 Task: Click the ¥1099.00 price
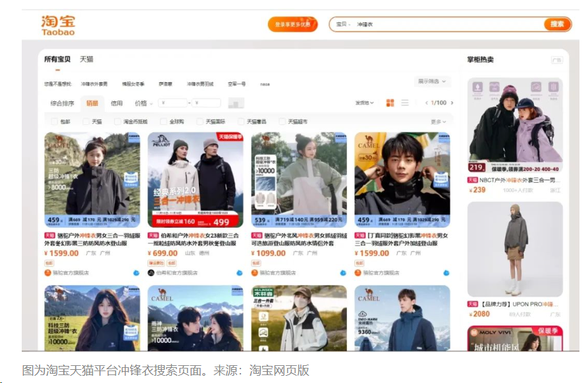click(269, 253)
